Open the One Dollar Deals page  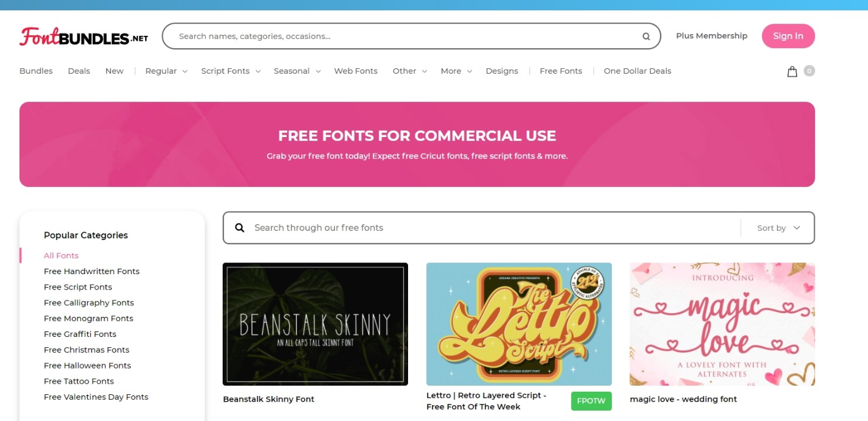[637, 71]
